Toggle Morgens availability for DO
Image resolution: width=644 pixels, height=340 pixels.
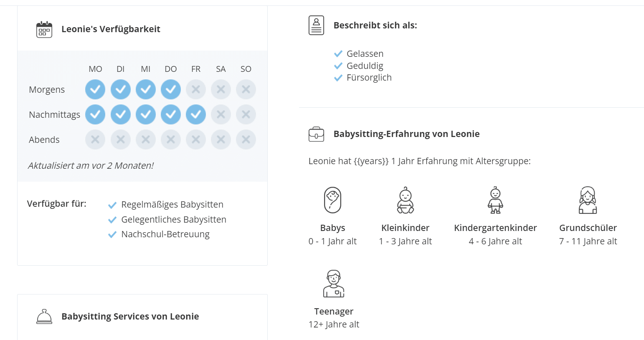pyautogui.click(x=171, y=89)
